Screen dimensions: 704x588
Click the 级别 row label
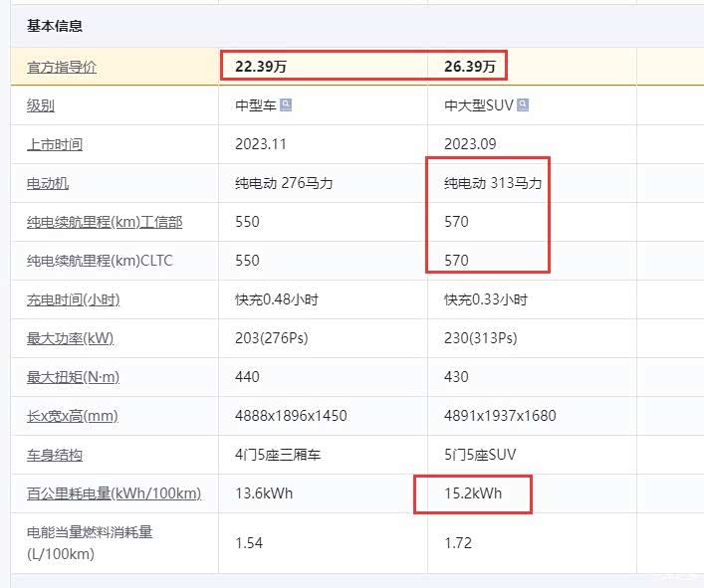[x=41, y=105]
